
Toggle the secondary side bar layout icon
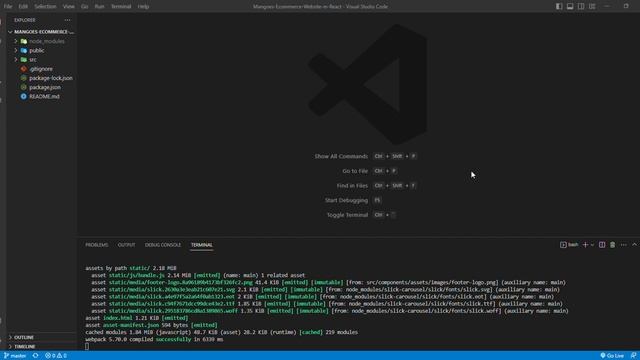pos(581,6)
